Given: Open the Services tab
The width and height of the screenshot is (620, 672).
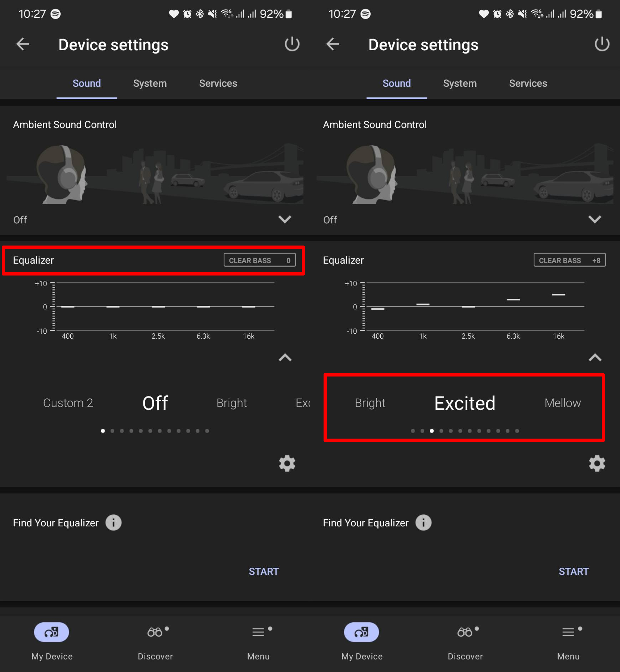Looking at the screenshot, I should pyautogui.click(x=218, y=83).
